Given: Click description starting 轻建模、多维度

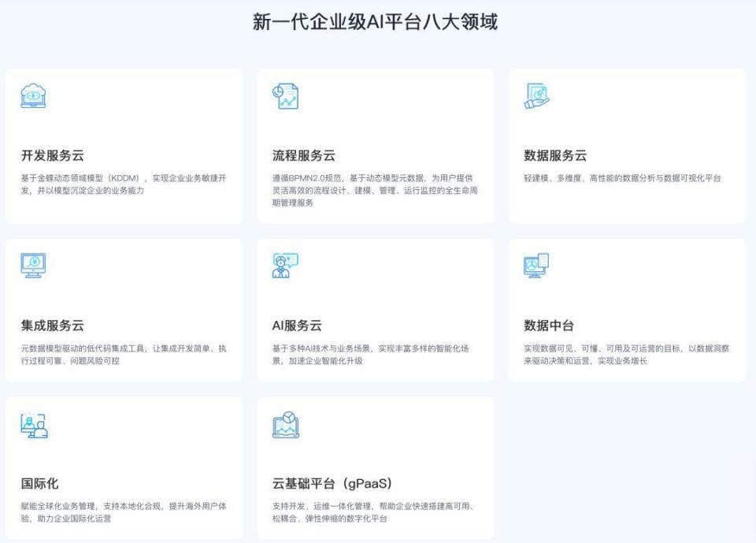Looking at the screenshot, I should tap(622, 178).
